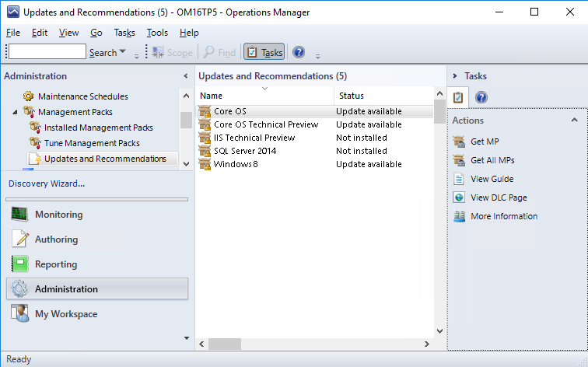This screenshot has width=588, height=367.
Task: Collapse the Actions section
Action: [574, 120]
